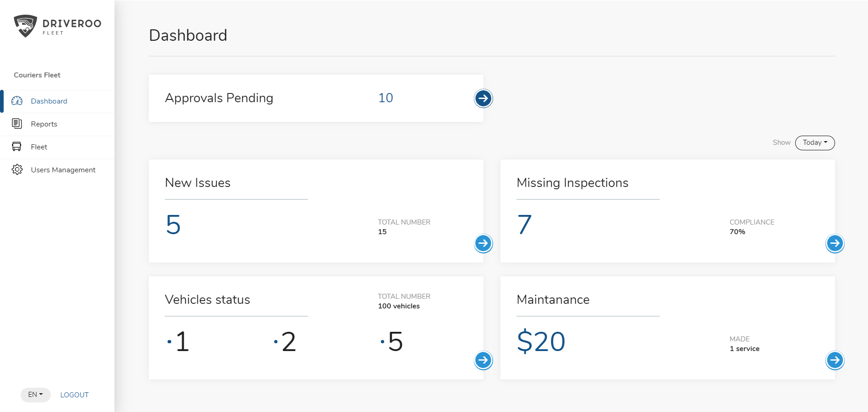Image resolution: width=868 pixels, height=412 pixels.
Task: Click the LOGOUT link
Action: 75,395
